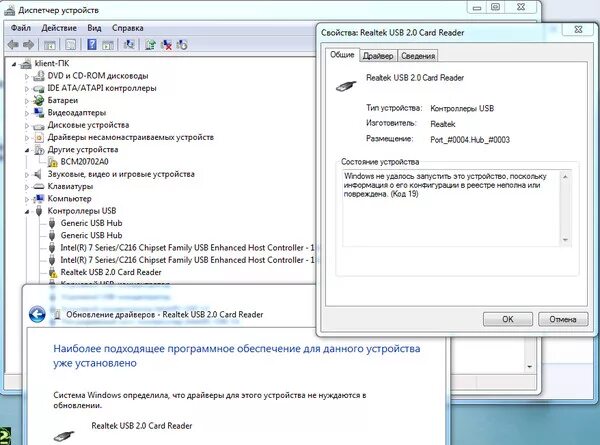
Task: Switch to the Общие tab
Action: [x=342, y=55]
